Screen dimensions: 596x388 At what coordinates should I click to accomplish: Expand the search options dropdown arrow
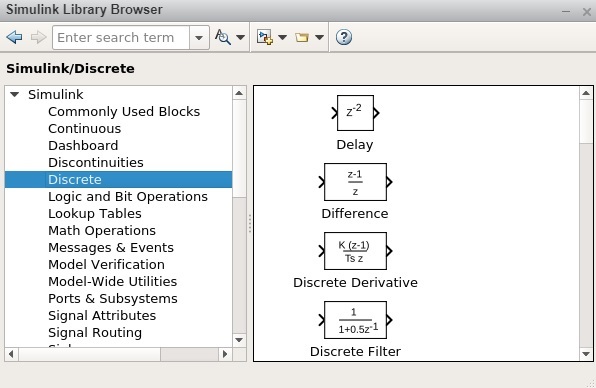[240, 37]
